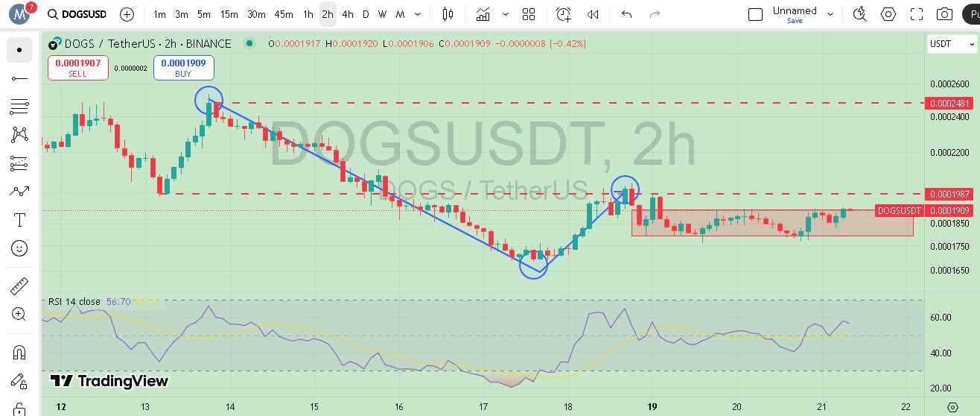
Task: Select the shaded red rectangle drawing
Action: [772, 222]
